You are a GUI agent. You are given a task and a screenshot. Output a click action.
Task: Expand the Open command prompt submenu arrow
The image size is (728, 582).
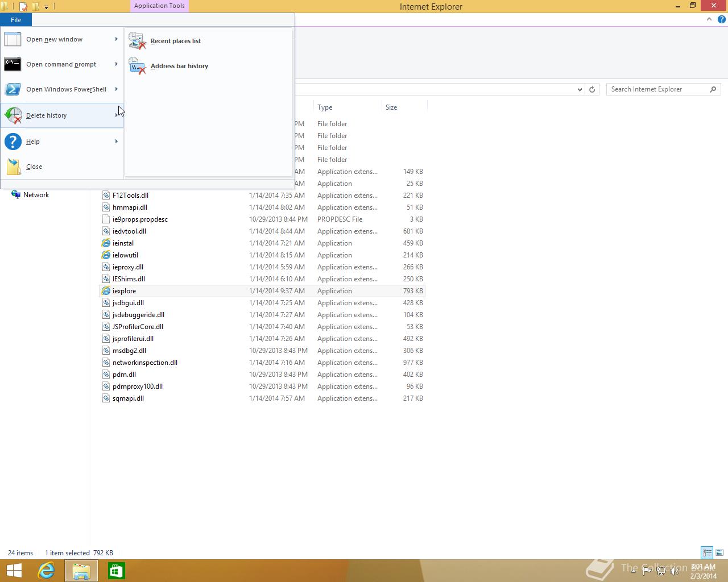[x=116, y=64]
